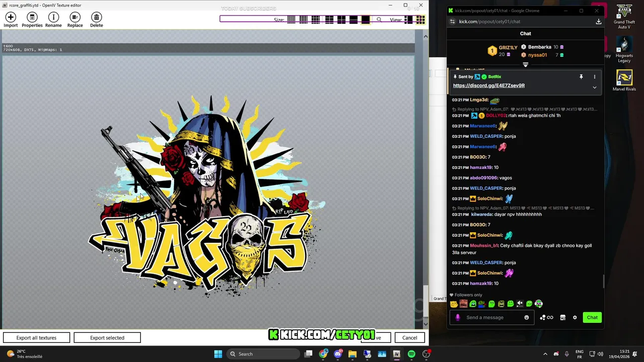Click the Send a message field
This screenshot has height=362, width=644.
[493, 317]
